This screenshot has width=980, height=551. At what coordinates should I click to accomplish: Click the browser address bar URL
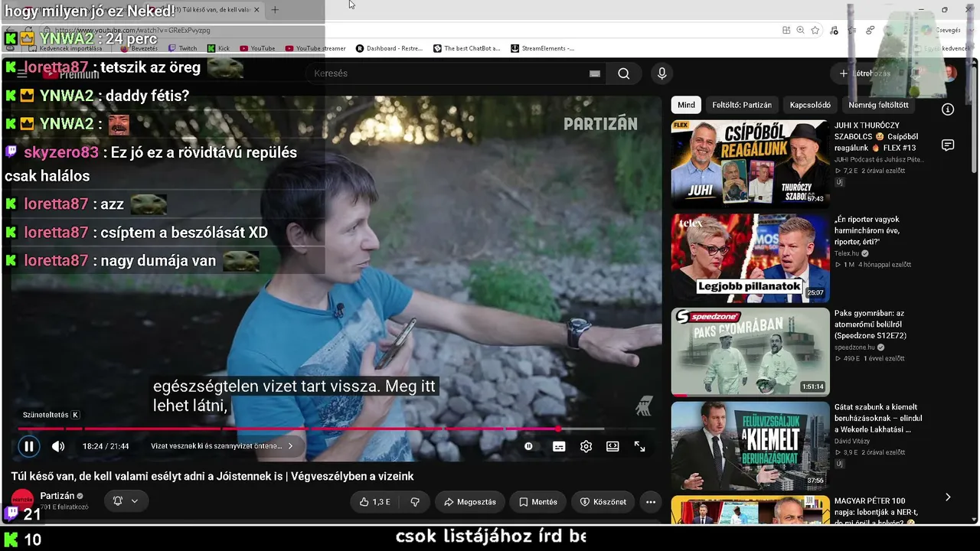point(143,31)
